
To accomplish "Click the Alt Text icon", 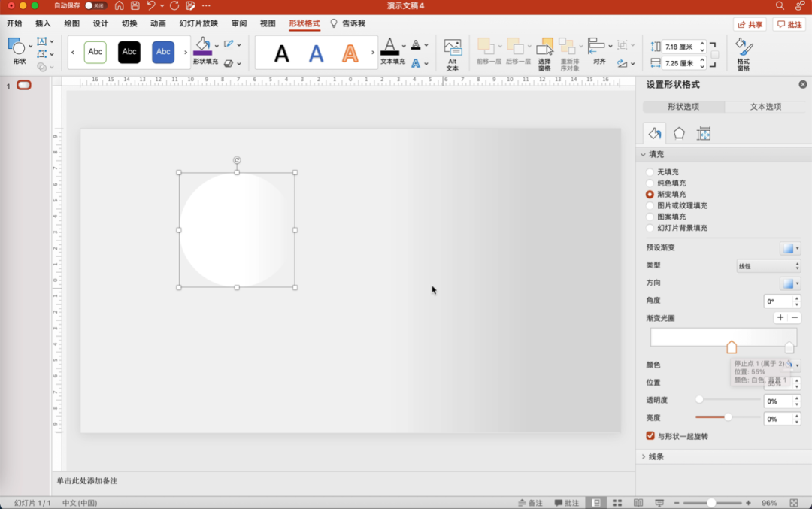I will pos(452,47).
